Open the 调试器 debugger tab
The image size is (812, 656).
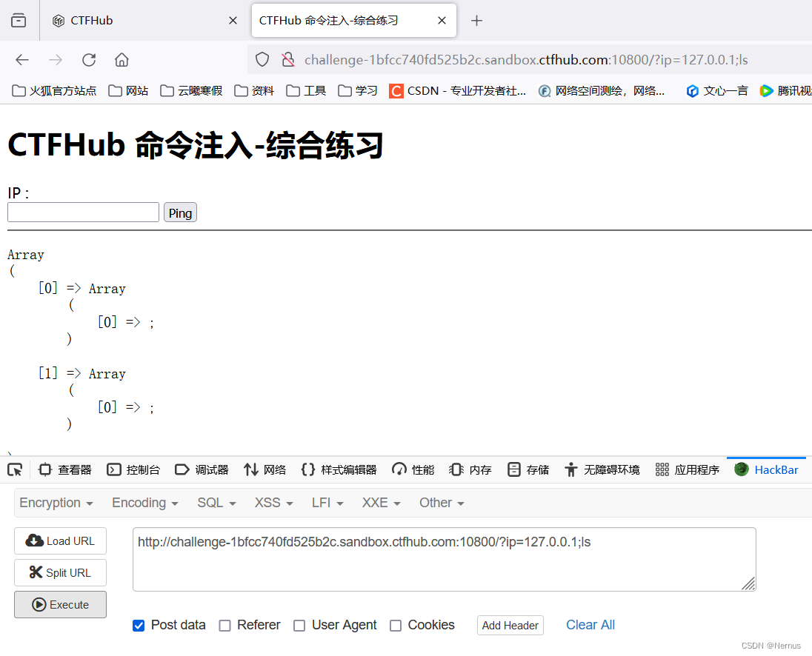[x=202, y=469]
